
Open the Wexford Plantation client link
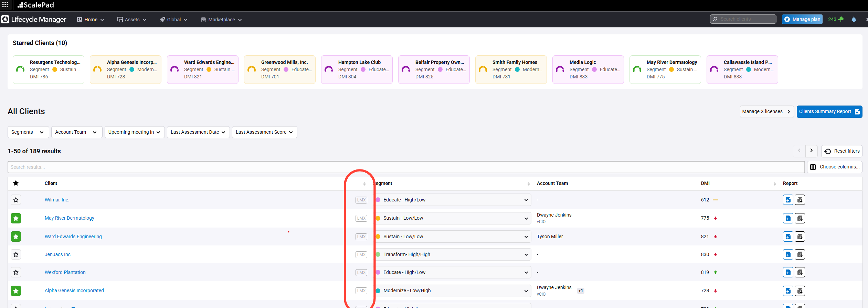point(65,272)
